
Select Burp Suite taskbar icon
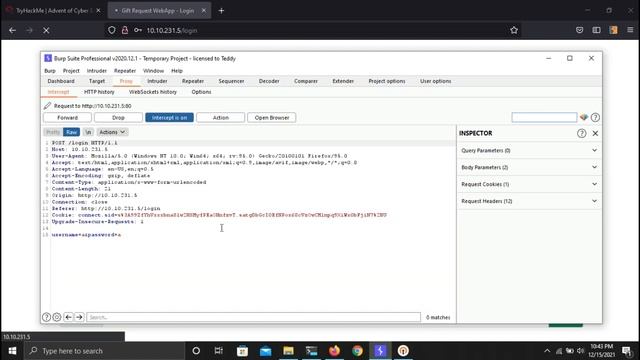click(380, 351)
